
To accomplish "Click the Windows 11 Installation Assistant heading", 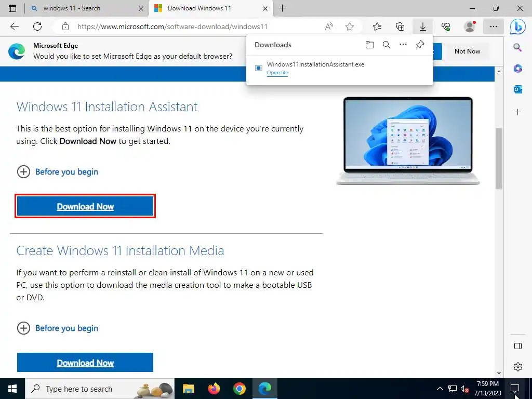I will [107, 107].
